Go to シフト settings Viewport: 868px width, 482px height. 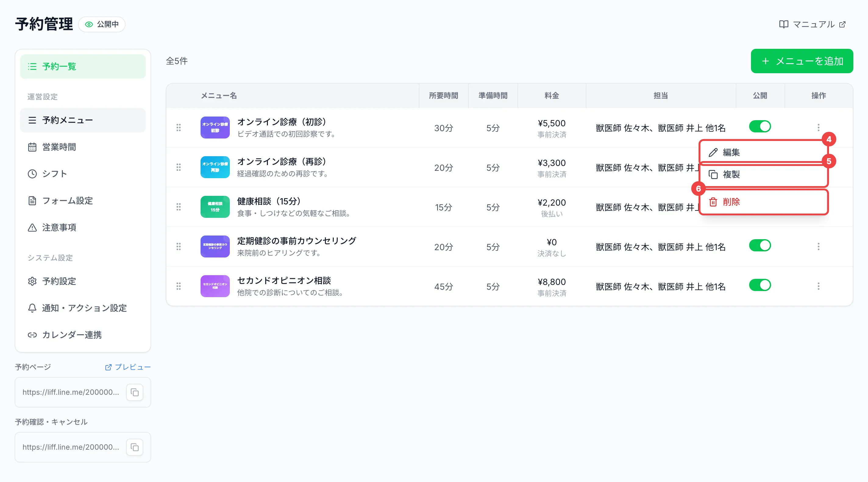point(83,174)
